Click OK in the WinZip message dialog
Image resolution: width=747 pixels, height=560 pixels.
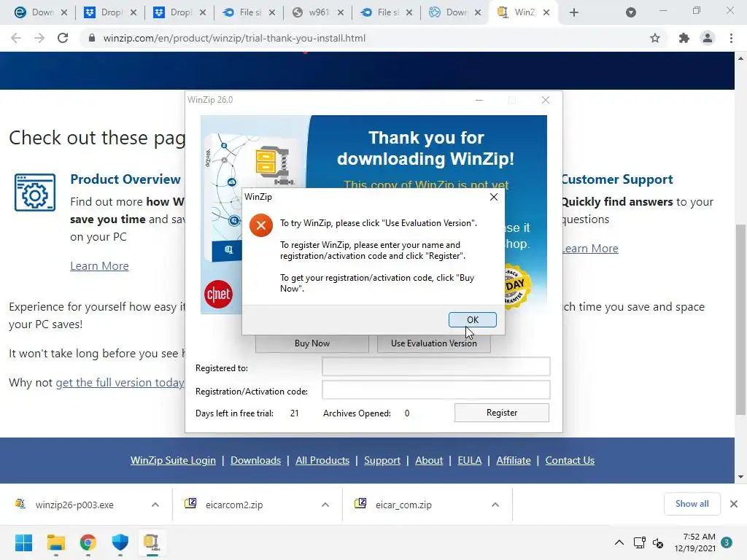(x=472, y=319)
